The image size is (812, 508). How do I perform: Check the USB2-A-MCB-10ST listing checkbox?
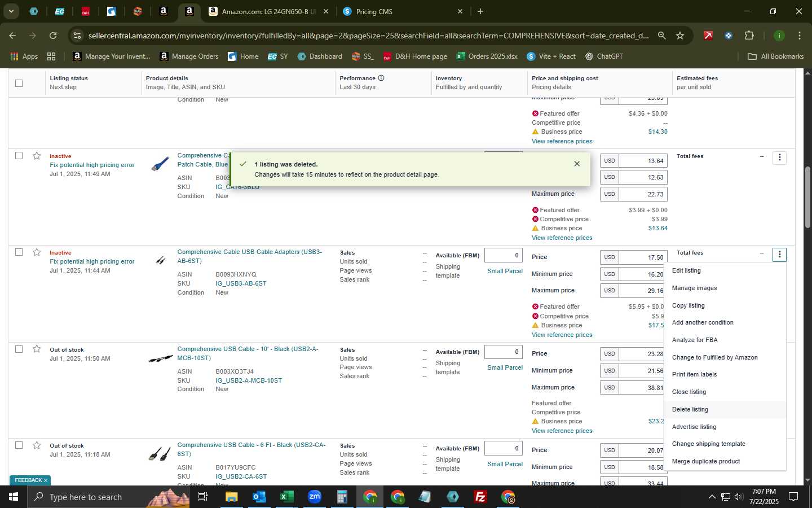(19, 349)
